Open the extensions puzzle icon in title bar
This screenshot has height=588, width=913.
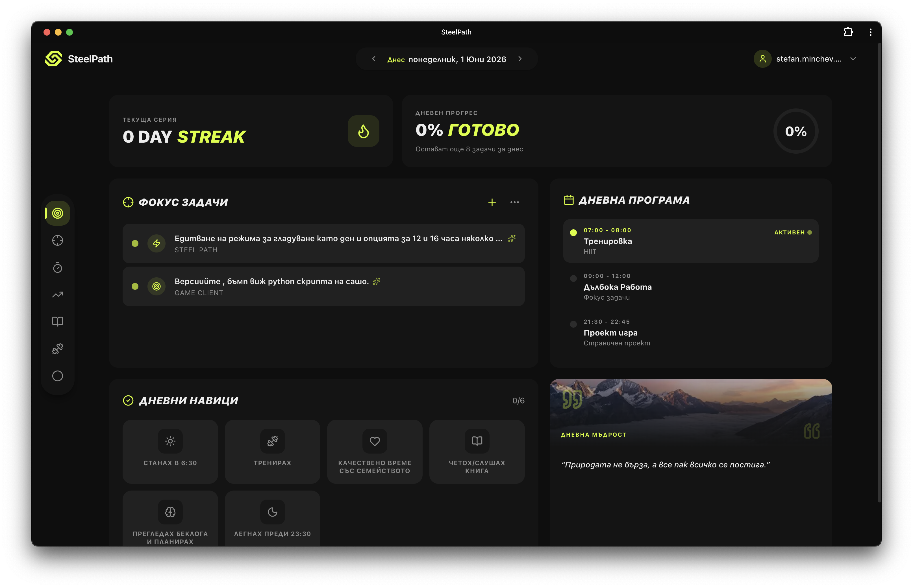[x=848, y=32]
